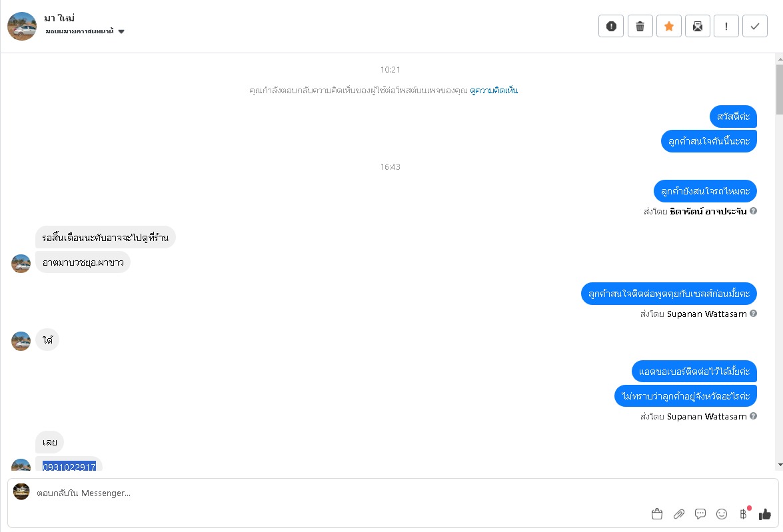Image resolution: width=783 pixels, height=532 pixels.
Task: Open the customer's profile picture in header
Action: pos(22,27)
